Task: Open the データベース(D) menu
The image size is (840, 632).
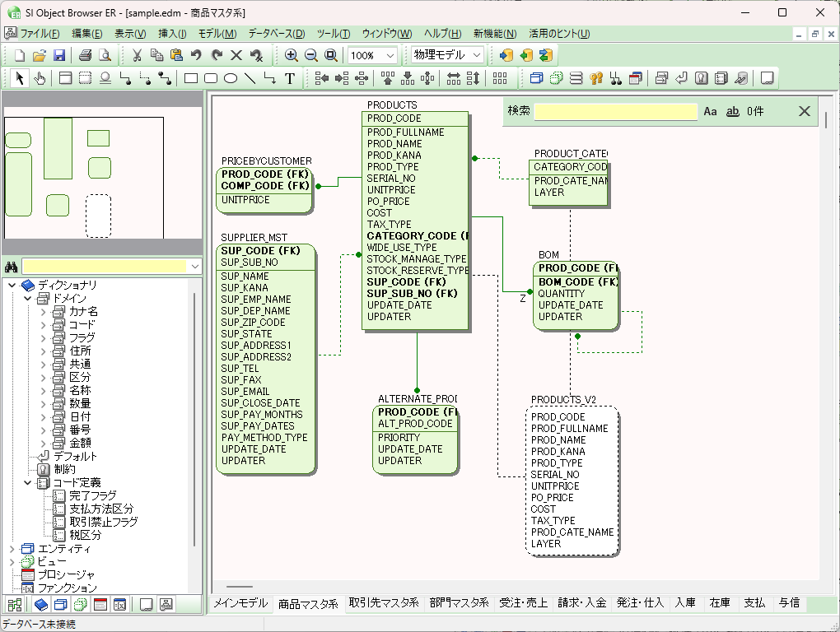Action: tap(277, 34)
